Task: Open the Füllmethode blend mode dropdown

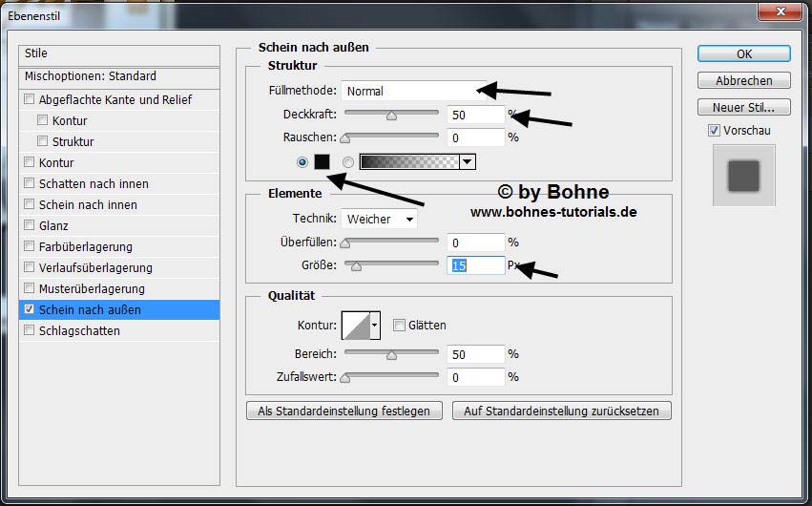Action: pos(414,92)
